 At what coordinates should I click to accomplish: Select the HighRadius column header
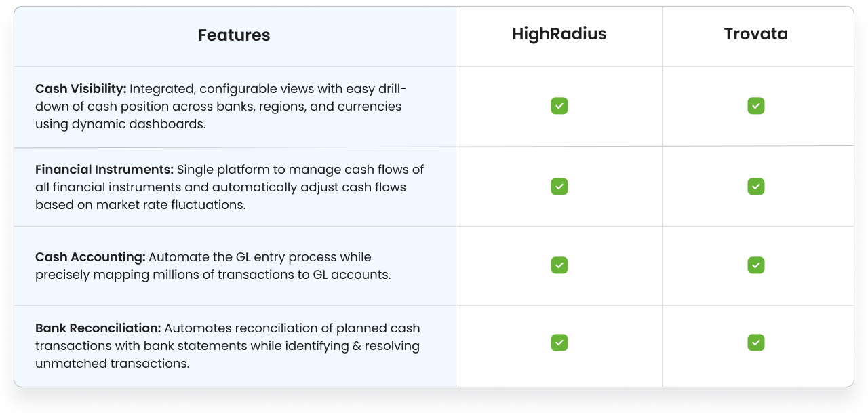point(559,34)
